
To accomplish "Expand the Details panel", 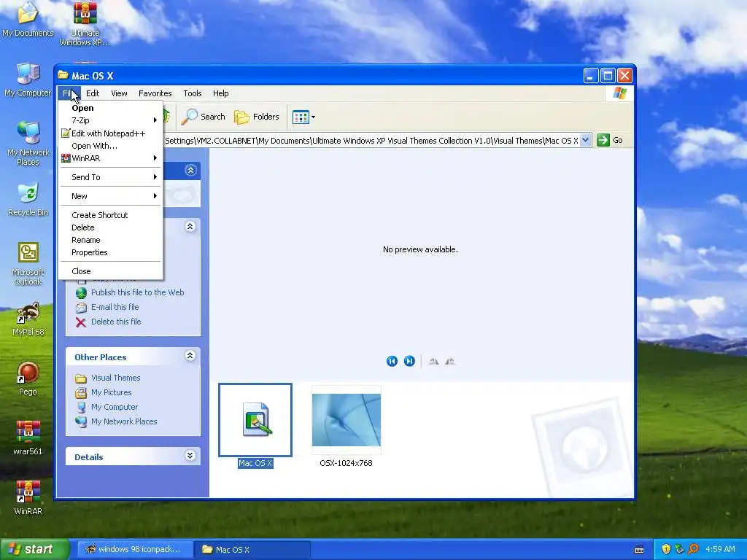I will pos(190,456).
